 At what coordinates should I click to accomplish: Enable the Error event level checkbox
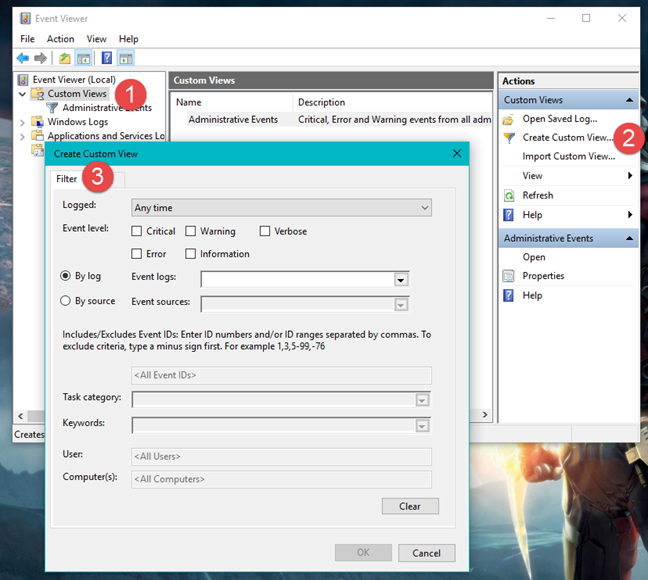click(136, 253)
